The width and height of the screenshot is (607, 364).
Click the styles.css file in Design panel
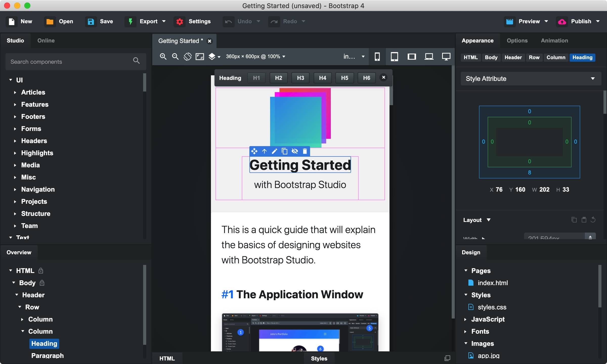coord(492,307)
